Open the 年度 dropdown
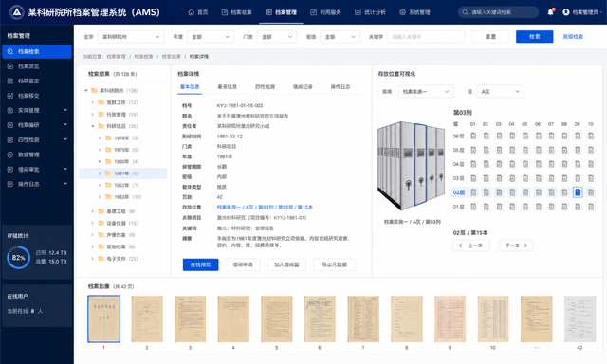This screenshot has height=364, width=607. click(x=211, y=37)
